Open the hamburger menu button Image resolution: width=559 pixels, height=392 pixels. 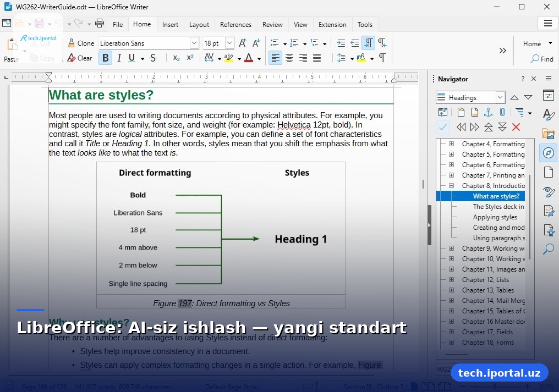[x=548, y=24]
